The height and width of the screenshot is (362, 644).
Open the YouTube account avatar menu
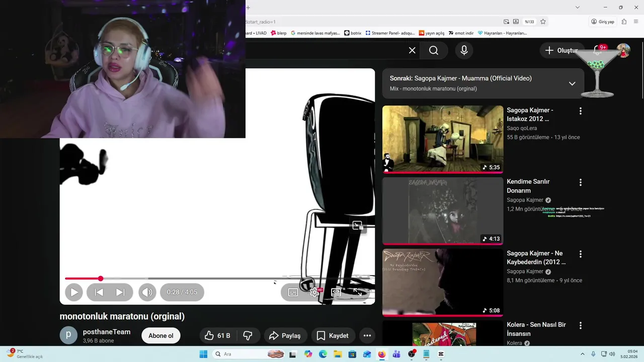623,50
